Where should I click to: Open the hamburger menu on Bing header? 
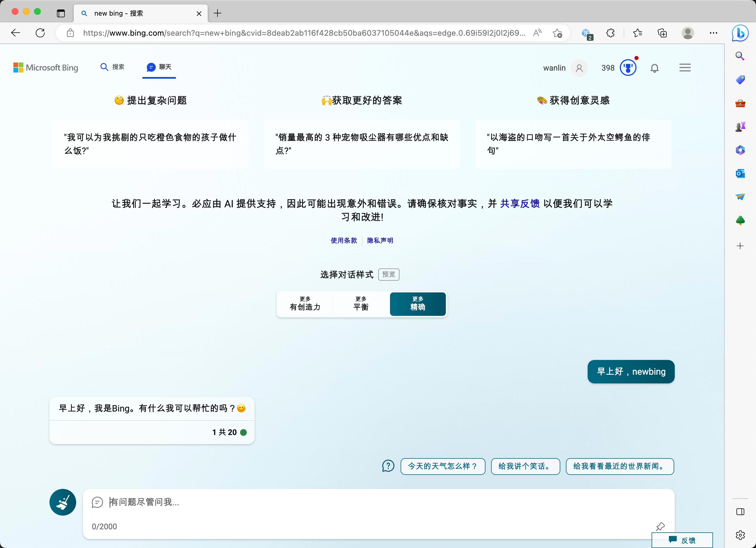click(x=685, y=68)
